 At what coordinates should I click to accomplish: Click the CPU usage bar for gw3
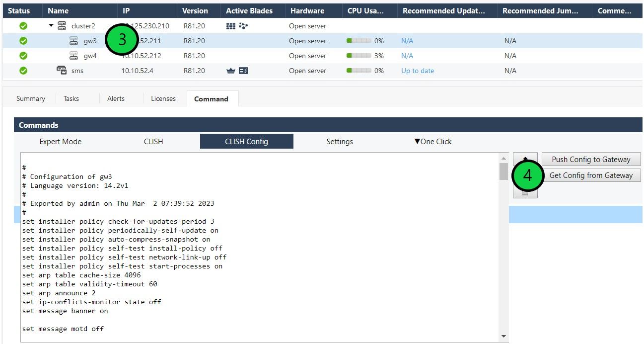(359, 41)
